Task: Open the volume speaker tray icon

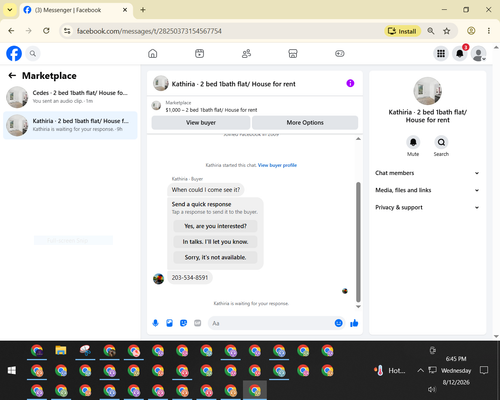Action: tap(432, 389)
